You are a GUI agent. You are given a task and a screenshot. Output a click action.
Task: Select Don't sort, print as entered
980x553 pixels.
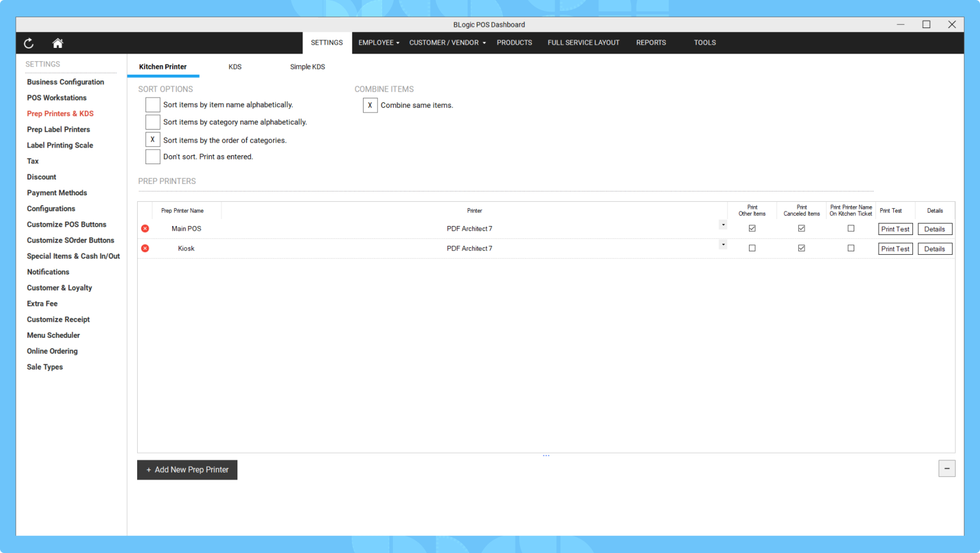click(x=152, y=156)
